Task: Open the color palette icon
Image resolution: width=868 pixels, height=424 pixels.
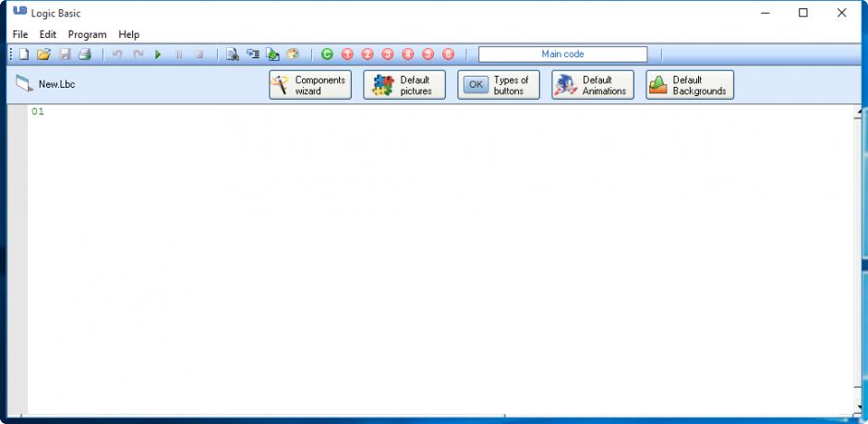Action: pos(293,55)
